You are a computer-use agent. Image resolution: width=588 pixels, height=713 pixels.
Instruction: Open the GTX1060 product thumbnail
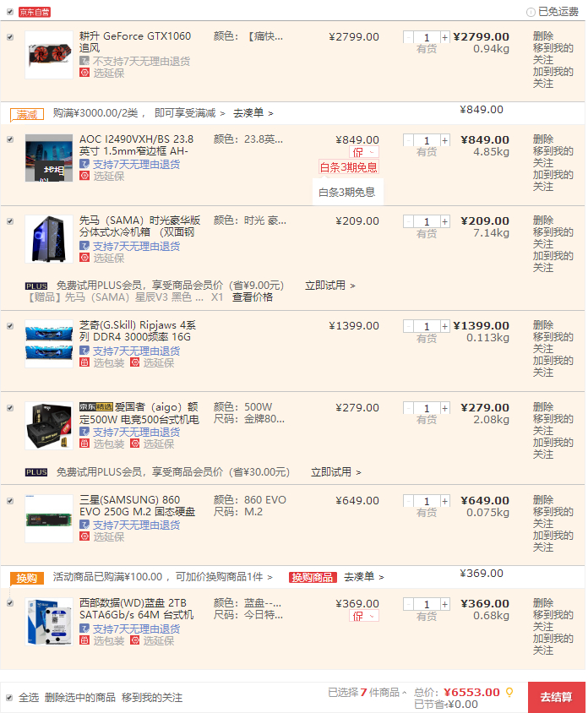coord(49,55)
